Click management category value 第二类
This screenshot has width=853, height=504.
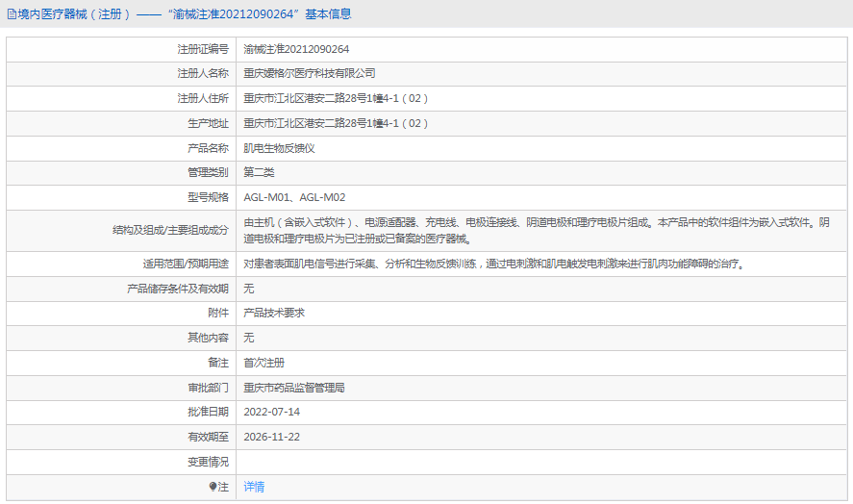pos(259,172)
